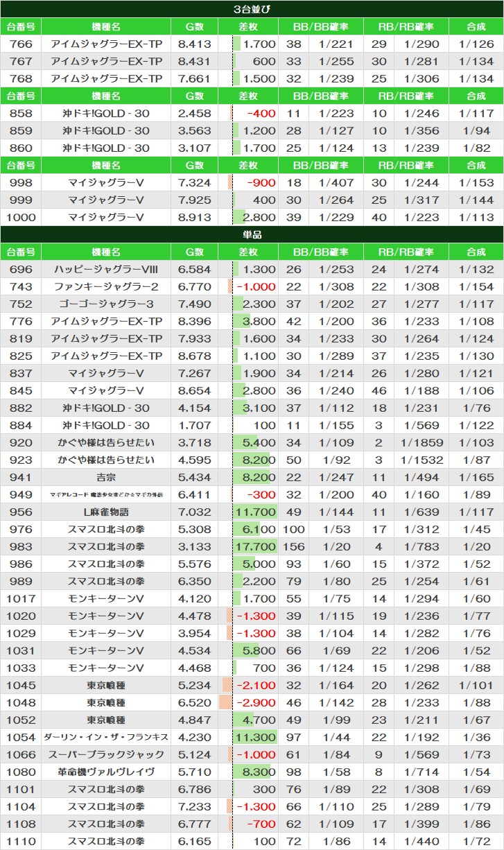Select machine number 845

click(x=21, y=390)
